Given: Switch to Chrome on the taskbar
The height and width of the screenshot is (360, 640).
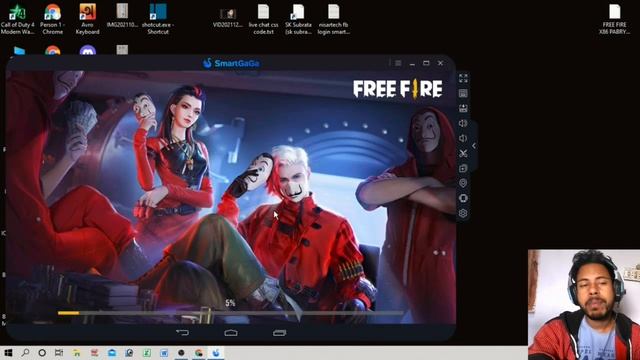Looking at the screenshot, I should click(199, 353).
